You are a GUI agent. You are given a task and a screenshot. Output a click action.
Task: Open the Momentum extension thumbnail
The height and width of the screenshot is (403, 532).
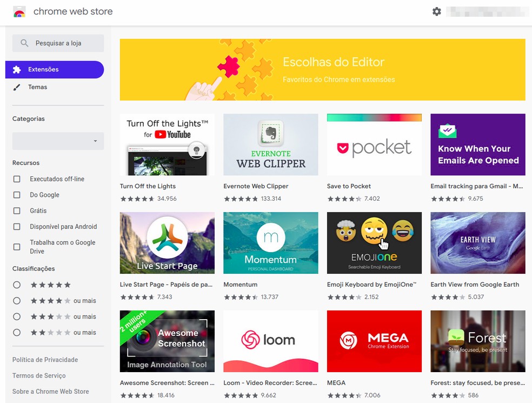pos(271,243)
